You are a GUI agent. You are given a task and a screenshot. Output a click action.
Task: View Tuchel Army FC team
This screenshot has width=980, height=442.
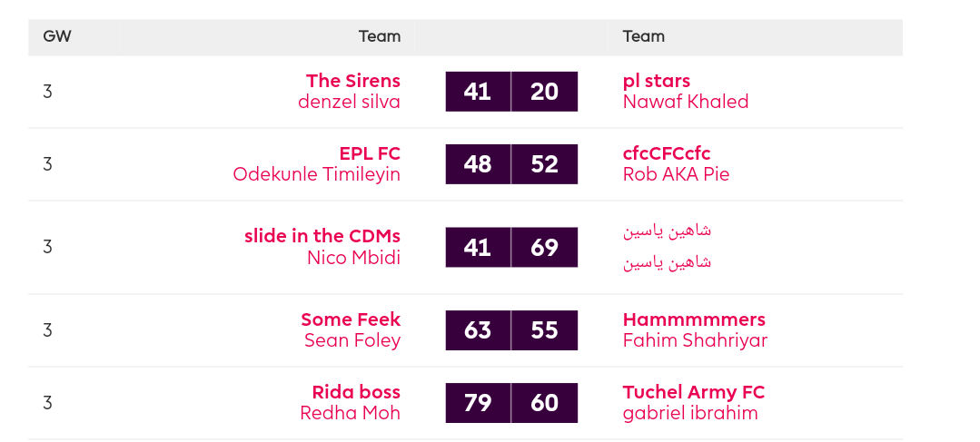(694, 392)
